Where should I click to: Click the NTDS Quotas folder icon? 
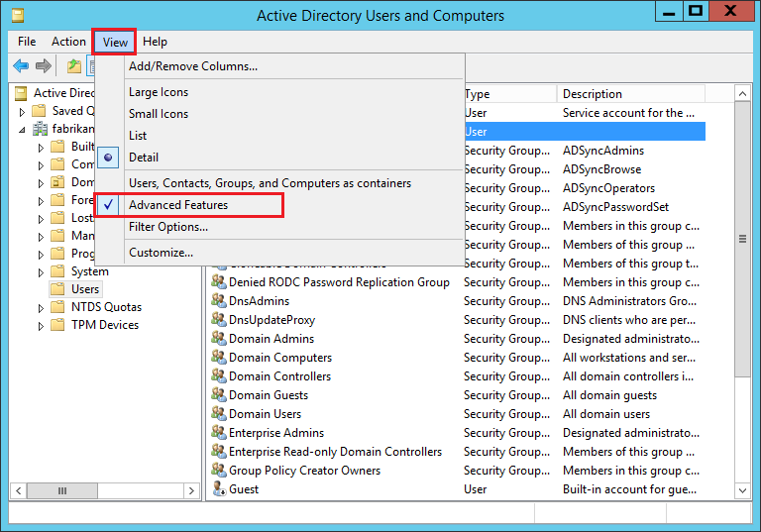(57, 307)
